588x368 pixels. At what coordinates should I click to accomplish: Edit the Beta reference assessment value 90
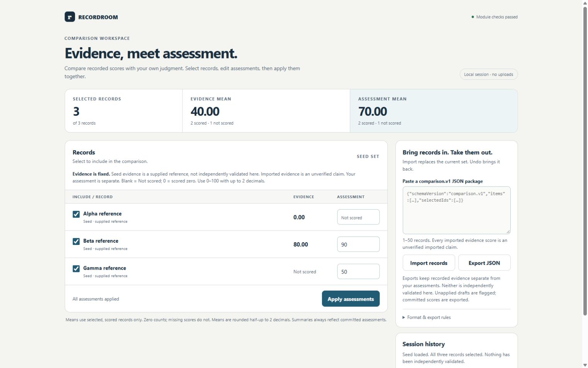(358, 244)
